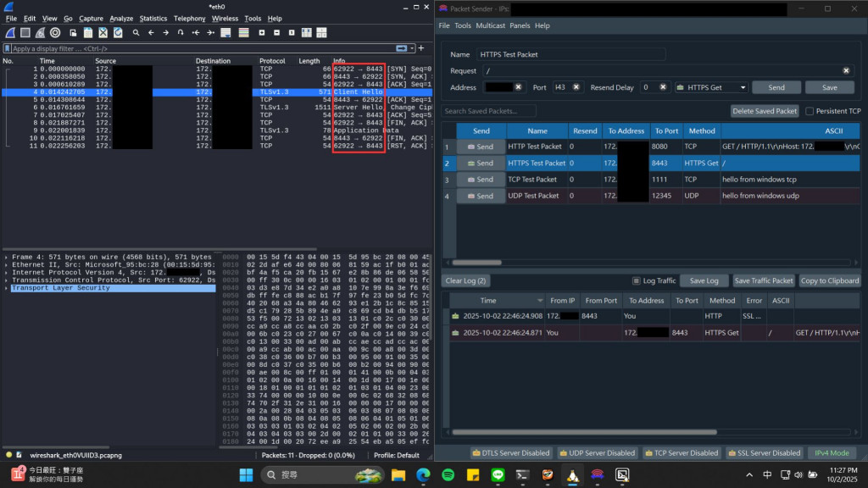
Task: Jump to a specific packet icon
Action: pyautogui.click(x=181, y=33)
